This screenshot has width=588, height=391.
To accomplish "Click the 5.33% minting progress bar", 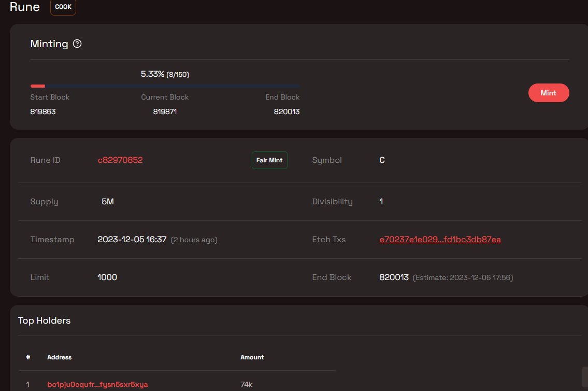I will click(166, 86).
